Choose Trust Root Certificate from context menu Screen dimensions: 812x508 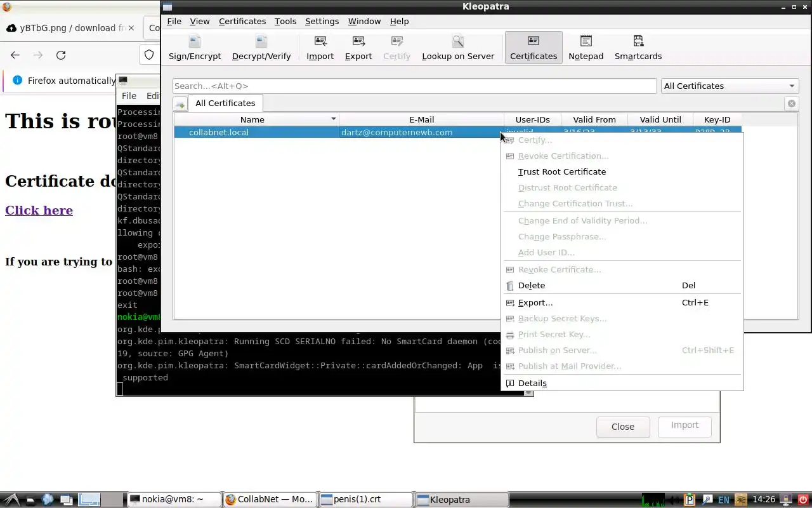[622, 171]
